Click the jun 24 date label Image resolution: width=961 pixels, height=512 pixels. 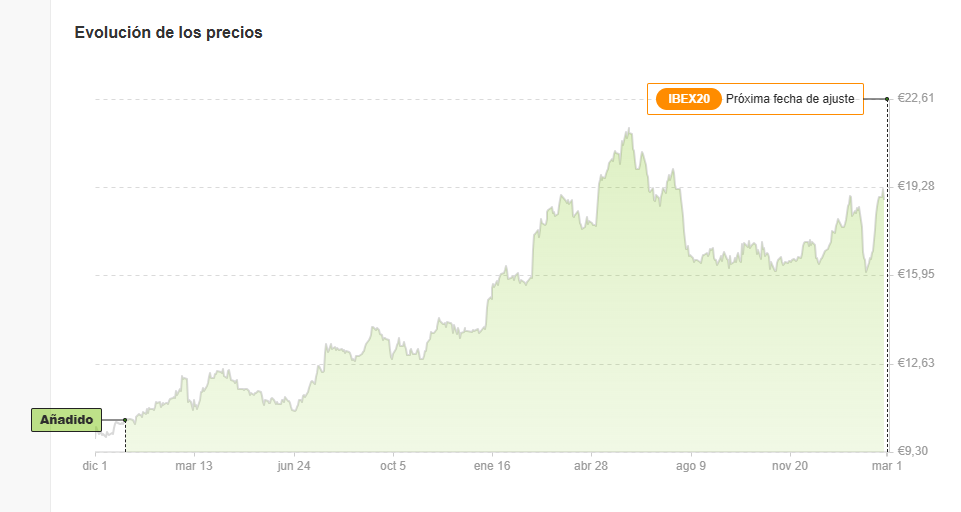point(294,466)
